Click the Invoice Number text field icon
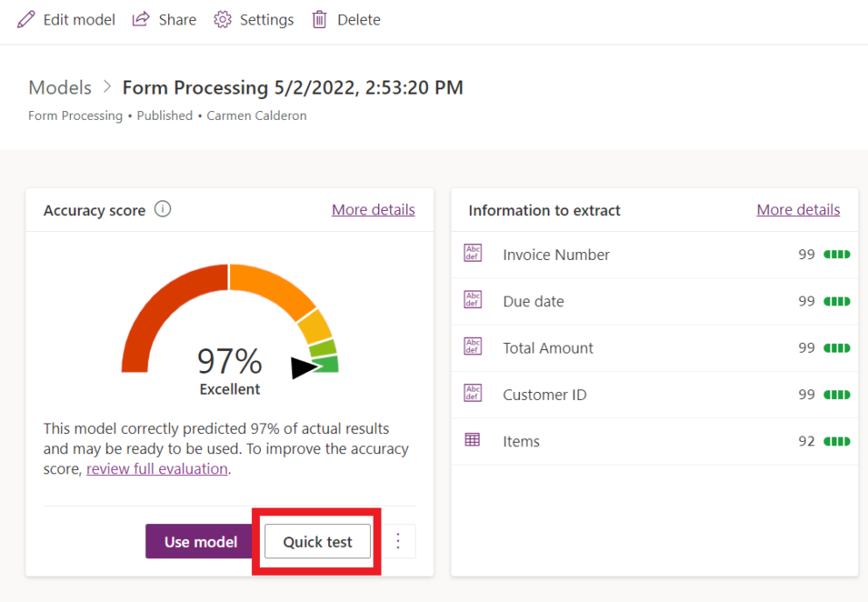Screen dimensions: 868x602 472,254
